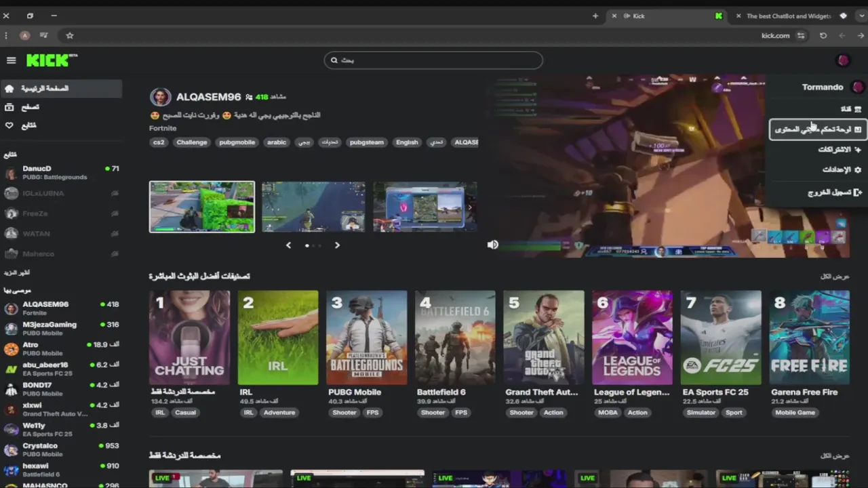Screen dimensions: 868x488
Task: Open DanucD channel in sidebar
Action: (x=61, y=173)
